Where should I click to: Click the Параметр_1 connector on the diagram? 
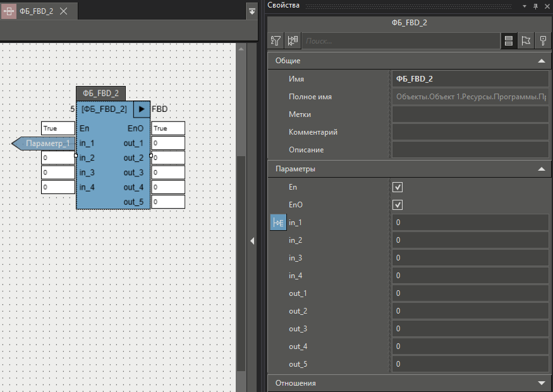point(44,144)
